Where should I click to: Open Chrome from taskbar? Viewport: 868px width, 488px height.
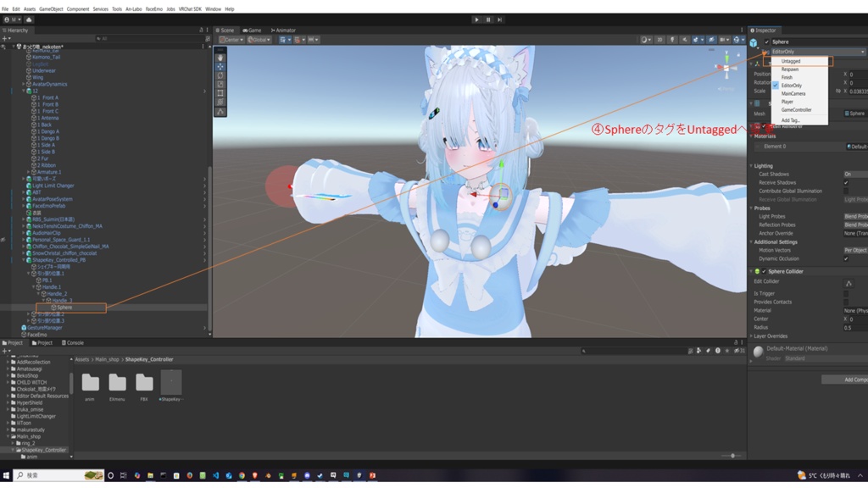[x=242, y=475]
